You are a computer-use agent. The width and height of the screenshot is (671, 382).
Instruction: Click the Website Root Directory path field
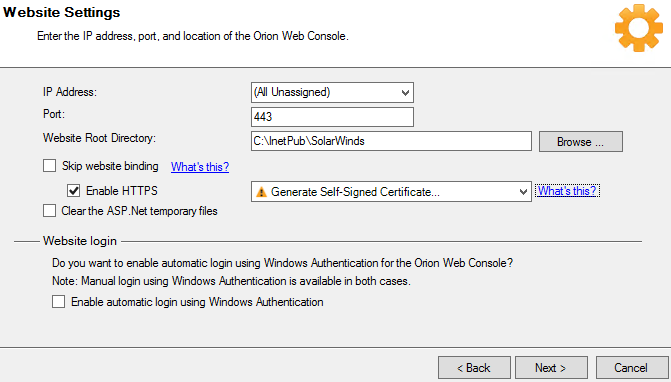click(391, 141)
